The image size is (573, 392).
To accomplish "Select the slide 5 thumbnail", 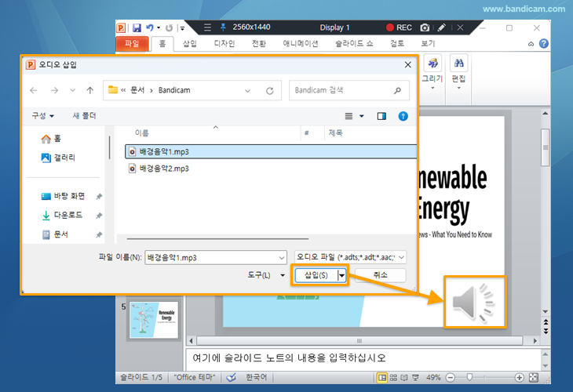I will click(x=154, y=320).
